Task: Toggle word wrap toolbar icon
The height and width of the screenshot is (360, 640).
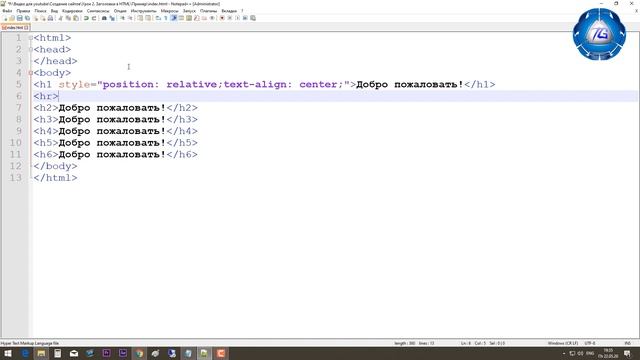Action: click(x=158, y=18)
